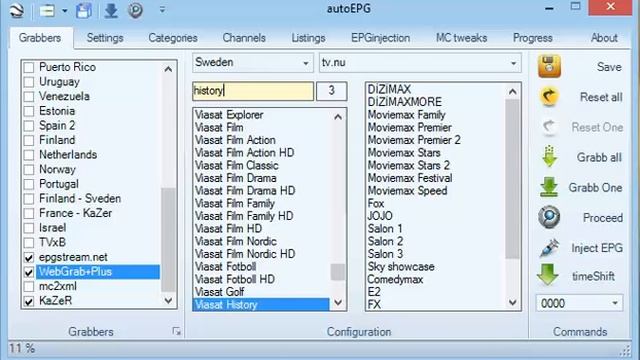Click the download arrow icon in title toolbar

click(111, 10)
